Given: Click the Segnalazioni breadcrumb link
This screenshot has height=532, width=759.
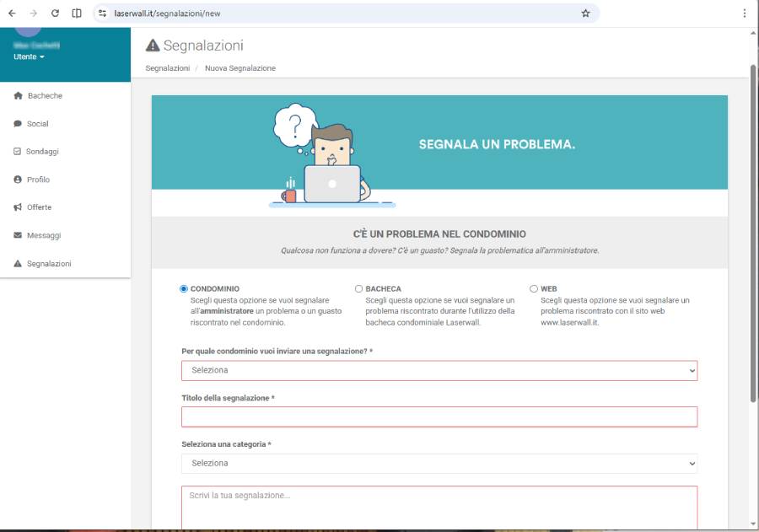Looking at the screenshot, I should coord(167,68).
